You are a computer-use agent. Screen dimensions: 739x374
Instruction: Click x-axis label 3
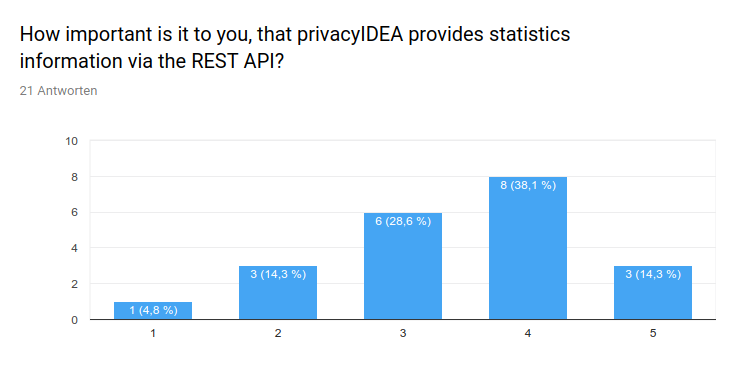click(403, 333)
